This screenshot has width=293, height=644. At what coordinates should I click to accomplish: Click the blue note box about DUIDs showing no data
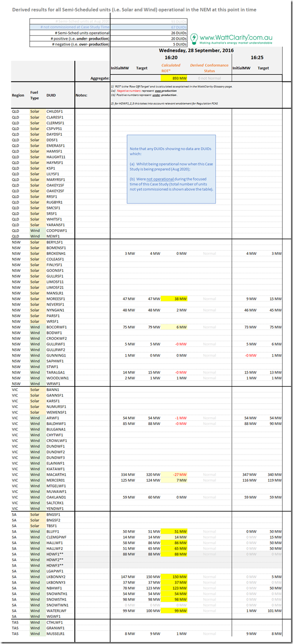[x=171, y=169]
